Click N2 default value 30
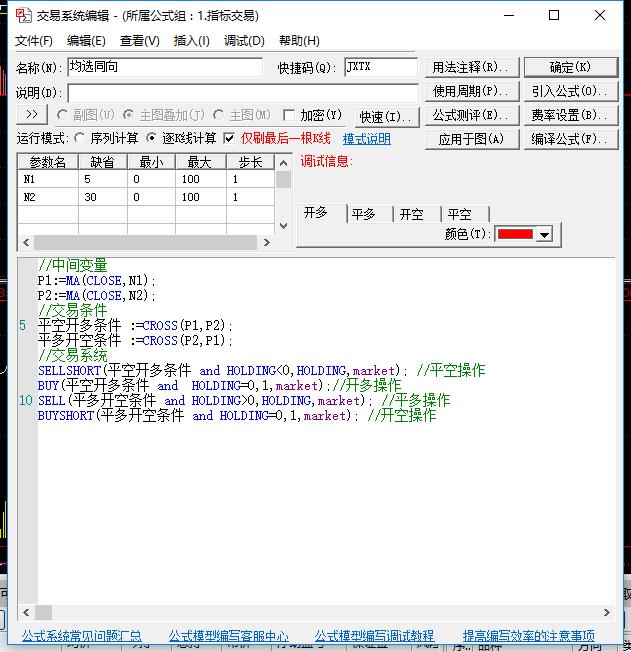Image resolution: width=631 pixels, height=652 pixels. 102,197
